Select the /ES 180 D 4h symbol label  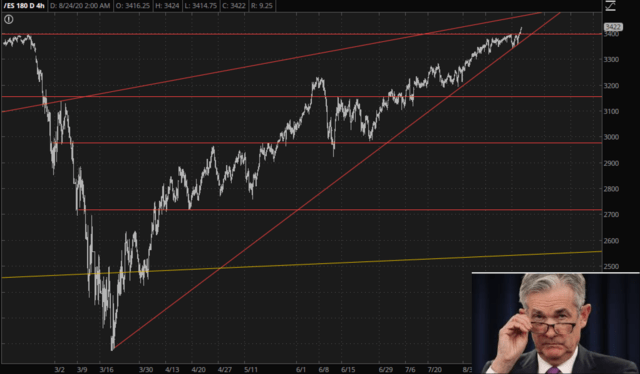coord(24,6)
